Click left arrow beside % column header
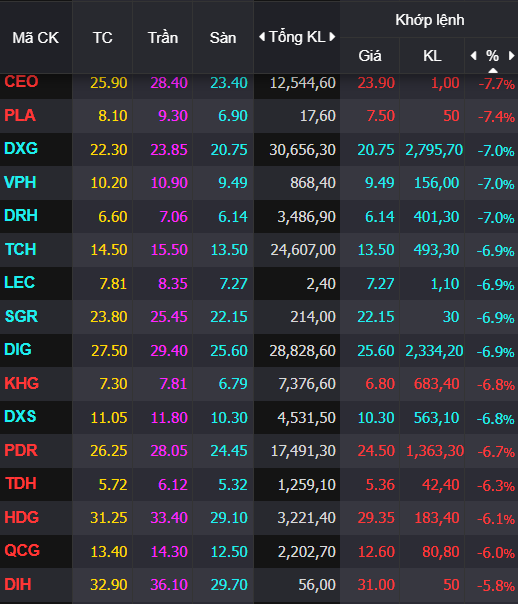This screenshot has height=604, width=518. click(x=474, y=56)
